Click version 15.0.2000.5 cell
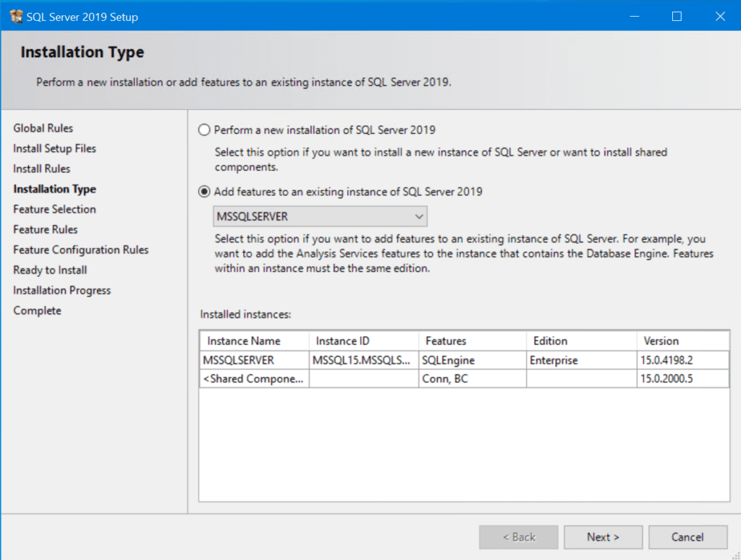Screen dimensions: 741x560 tap(683, 378)
